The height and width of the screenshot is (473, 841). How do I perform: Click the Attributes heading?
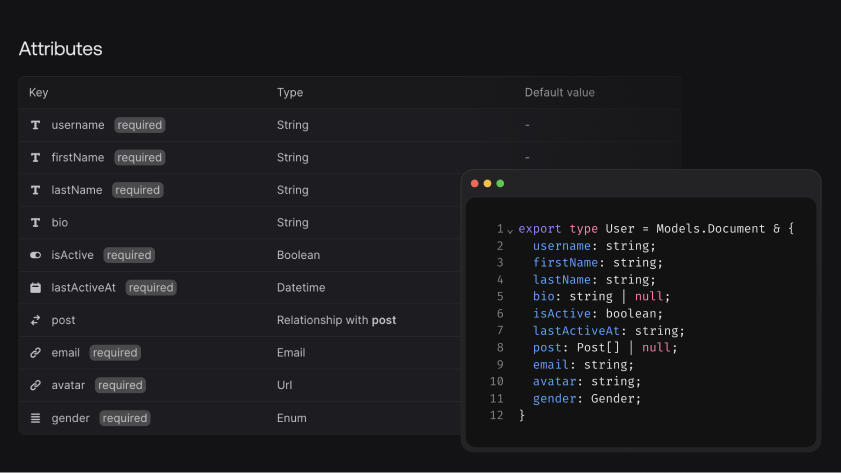coord(61,49)
